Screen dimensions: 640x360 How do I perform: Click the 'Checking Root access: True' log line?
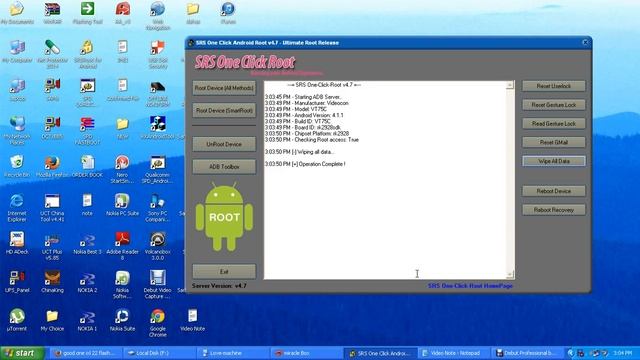coord(311,140)
